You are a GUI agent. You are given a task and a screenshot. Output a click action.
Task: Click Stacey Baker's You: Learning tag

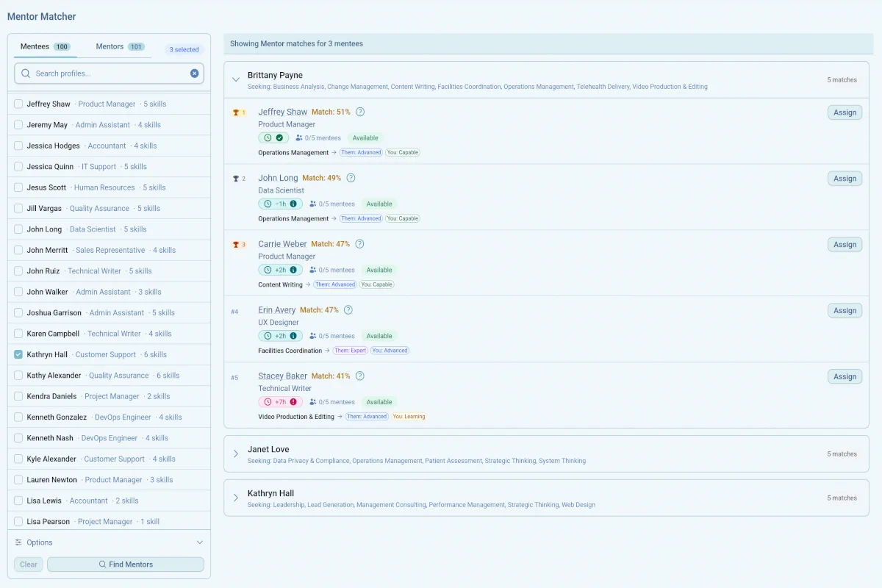pyautogui.click(x=409, y=417)
